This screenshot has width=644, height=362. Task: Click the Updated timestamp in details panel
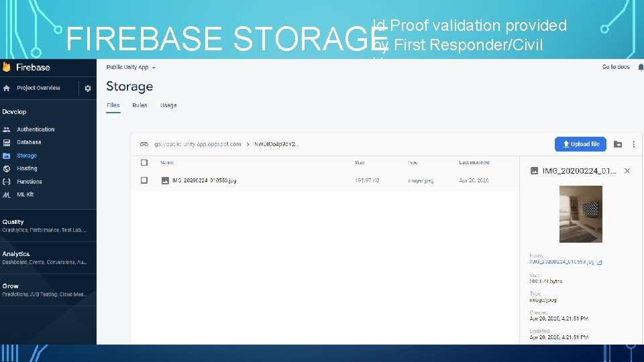click(x=559, y=337)
